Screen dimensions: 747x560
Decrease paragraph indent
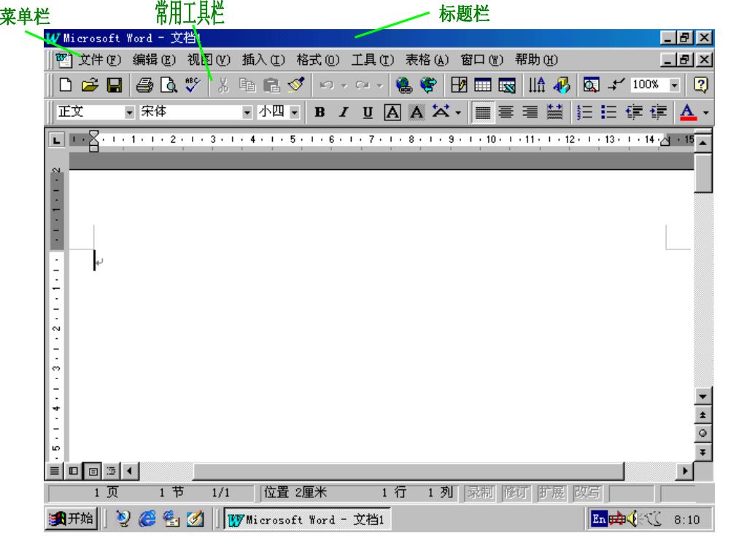(634, 112)
